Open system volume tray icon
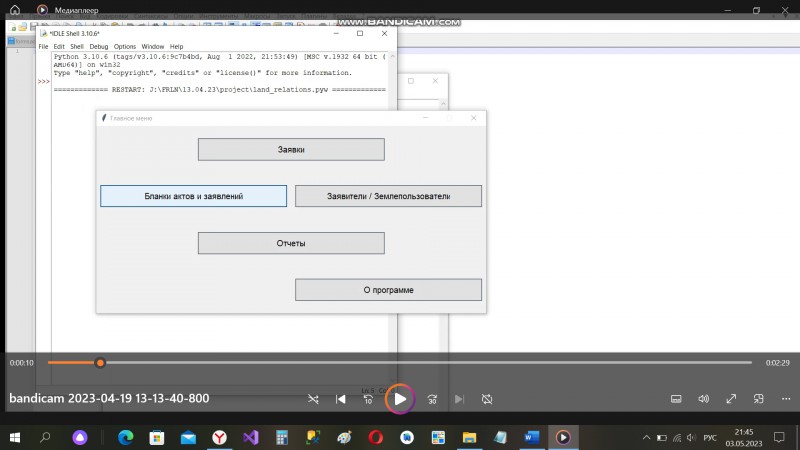Screen dimensions: 800x450 (691, 438)
